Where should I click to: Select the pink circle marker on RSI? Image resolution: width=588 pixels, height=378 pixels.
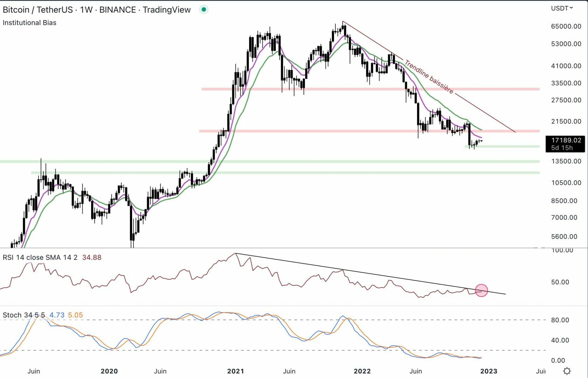[x=481, y=290]
